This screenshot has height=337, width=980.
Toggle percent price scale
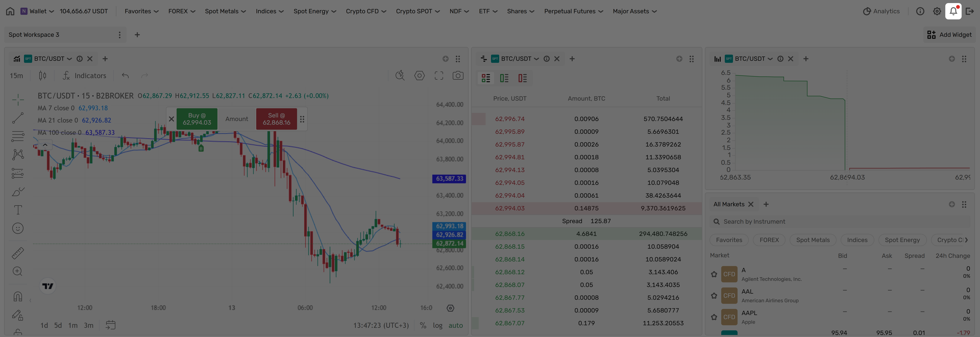tap(423, 326)
